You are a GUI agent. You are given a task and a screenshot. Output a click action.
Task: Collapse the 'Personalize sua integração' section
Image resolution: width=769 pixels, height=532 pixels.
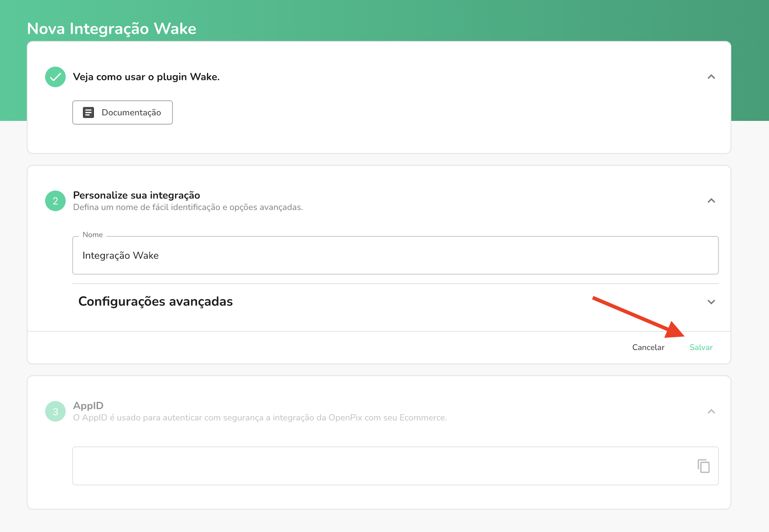point(711,201)
